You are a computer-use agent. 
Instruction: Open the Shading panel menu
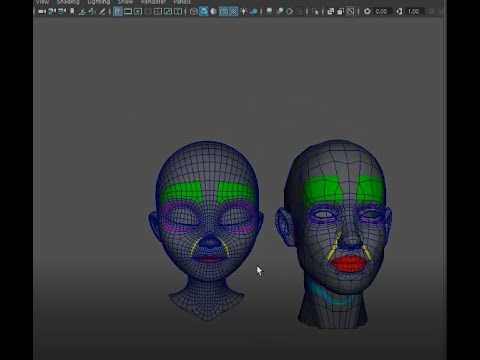(x=68, y=2)
